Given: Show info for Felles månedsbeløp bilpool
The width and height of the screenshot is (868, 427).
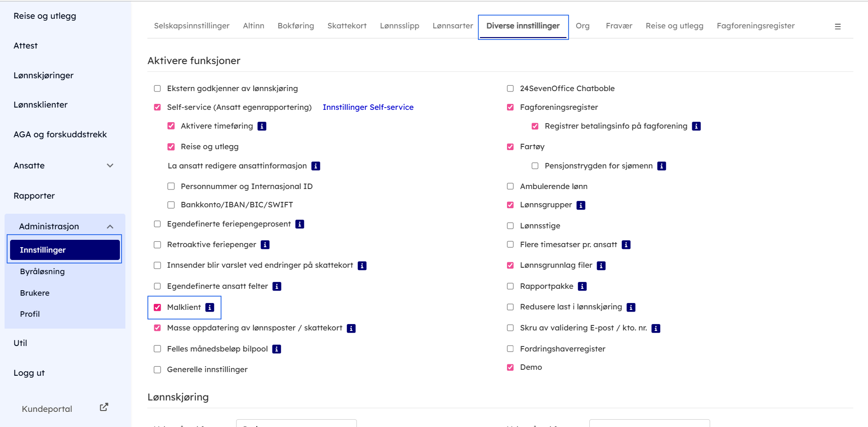Looking at the screenshot, I should (x=276, y=349).
